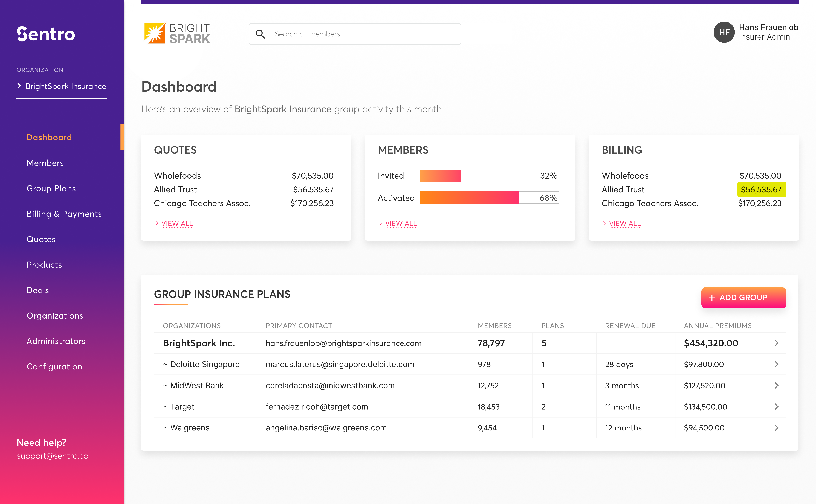Open Members in sidebar
816x504 pixels.
tap(45, 163)
